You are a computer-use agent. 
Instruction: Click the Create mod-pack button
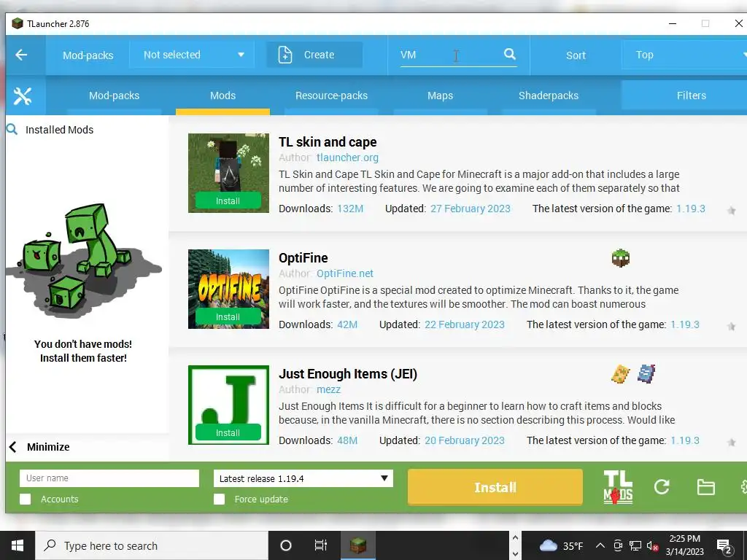point(314,55)
